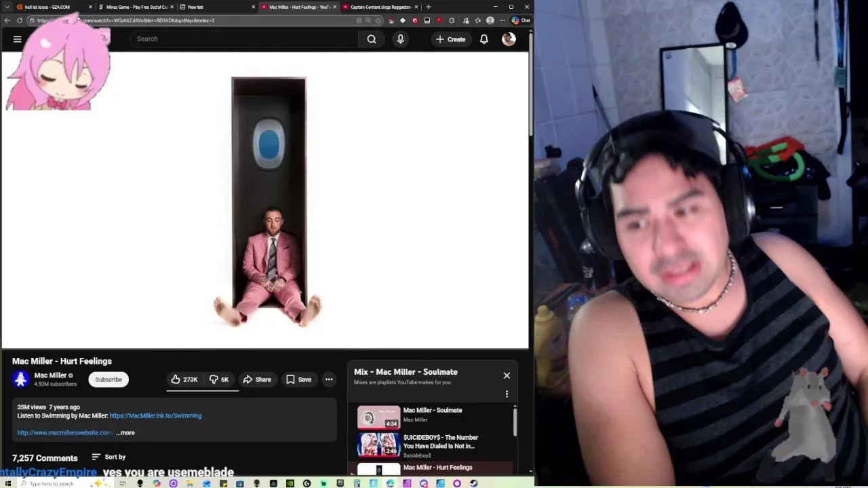The image size is (868, 488).
Task: Bookmark this page with star icon
Action: point(378,20)
